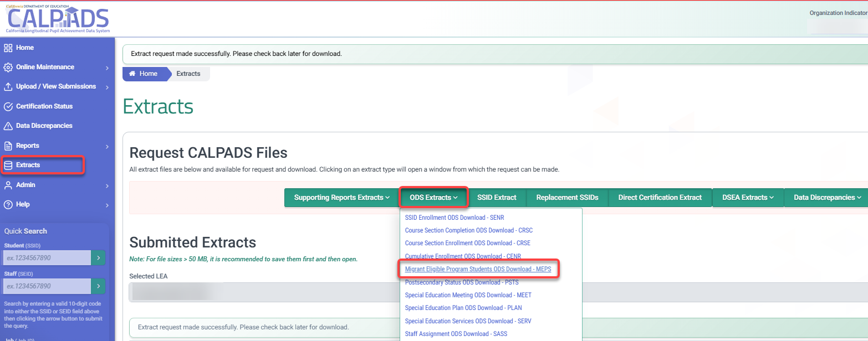868x341 pixels.
Task: Go to Home breadcrumb link
Action: coord(144,74)
